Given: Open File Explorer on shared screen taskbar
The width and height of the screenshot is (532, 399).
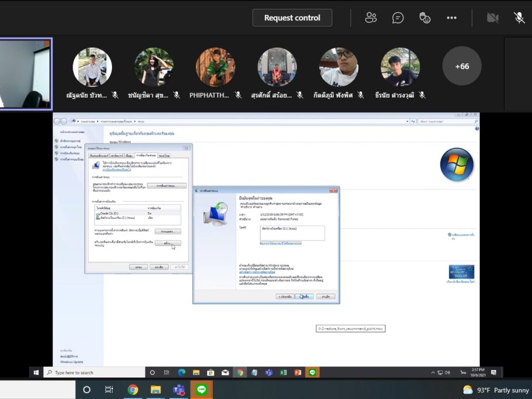Looking at the screenshot, I should (196, 372).
